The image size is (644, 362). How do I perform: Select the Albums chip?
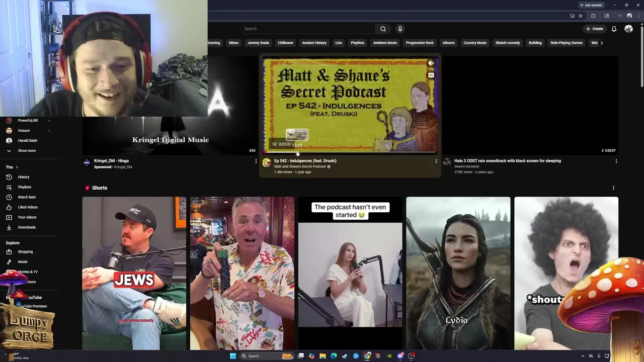point(448,43)
